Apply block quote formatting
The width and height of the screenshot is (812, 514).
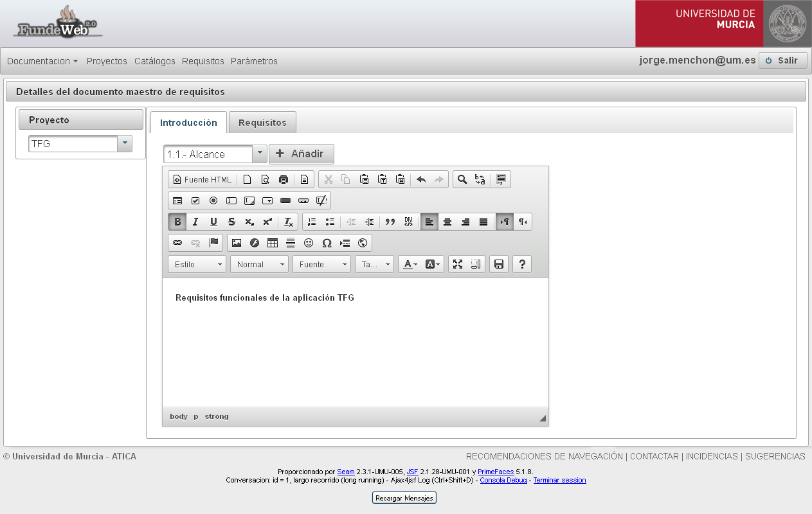(x=390, y=222)
